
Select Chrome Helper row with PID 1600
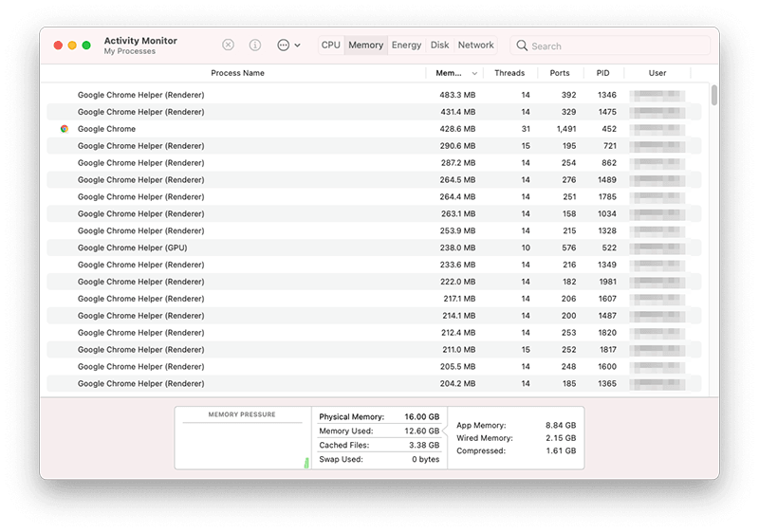coord(374,367)
